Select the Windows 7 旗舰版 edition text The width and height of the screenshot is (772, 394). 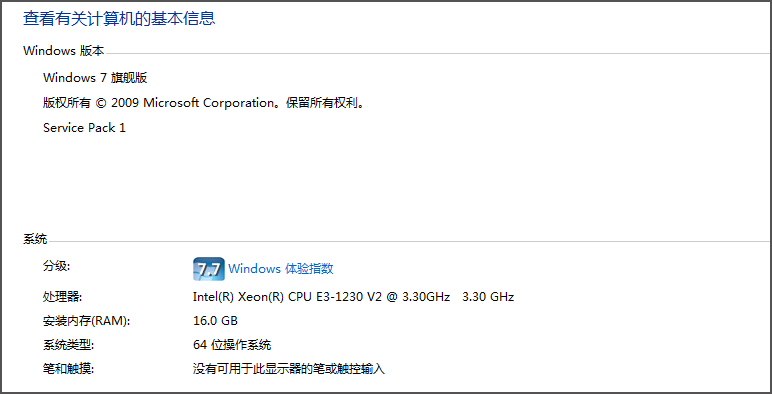coord(95,78)
